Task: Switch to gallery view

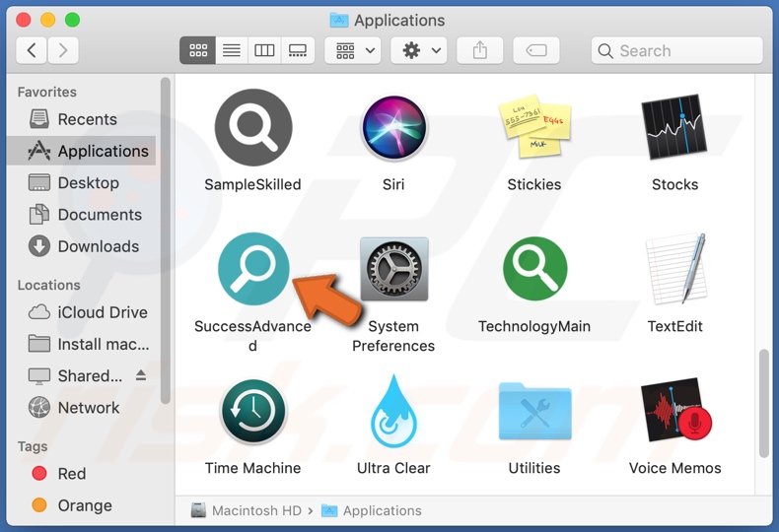Action: tap(298, 50)
